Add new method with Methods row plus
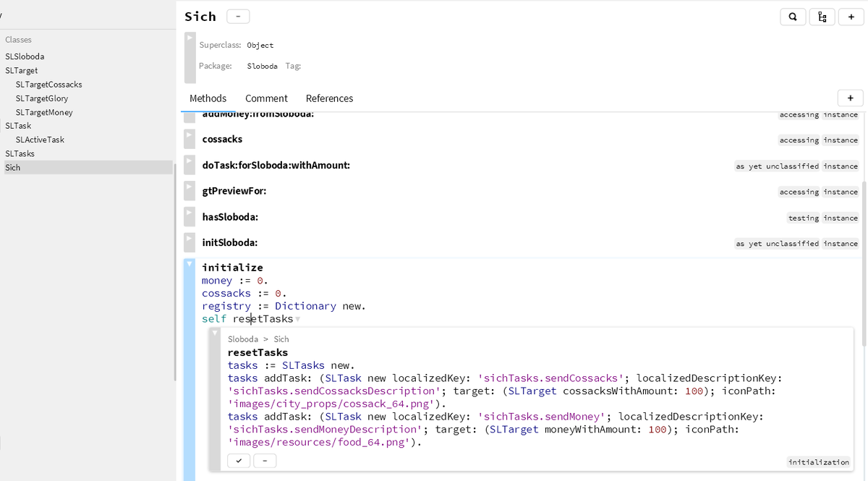Screen dimensions: 868x481 [850, 98]
